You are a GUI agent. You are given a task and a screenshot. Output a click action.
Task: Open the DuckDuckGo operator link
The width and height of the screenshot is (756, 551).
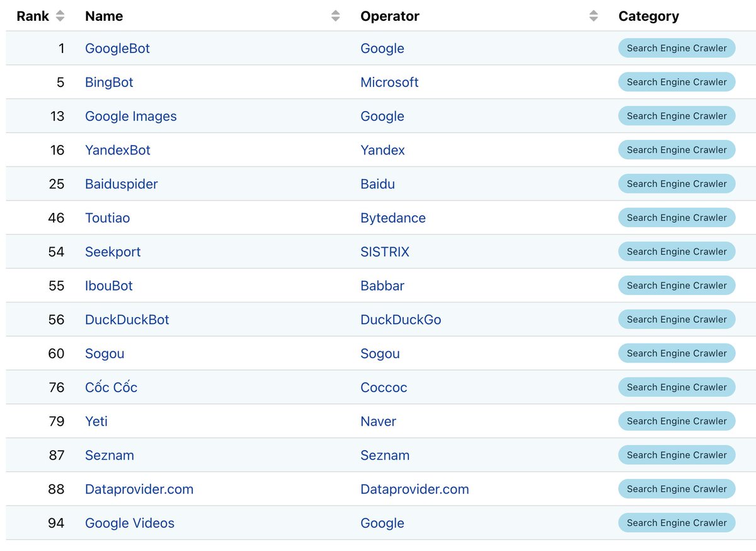pyautogui.click(x=401, y=320)
